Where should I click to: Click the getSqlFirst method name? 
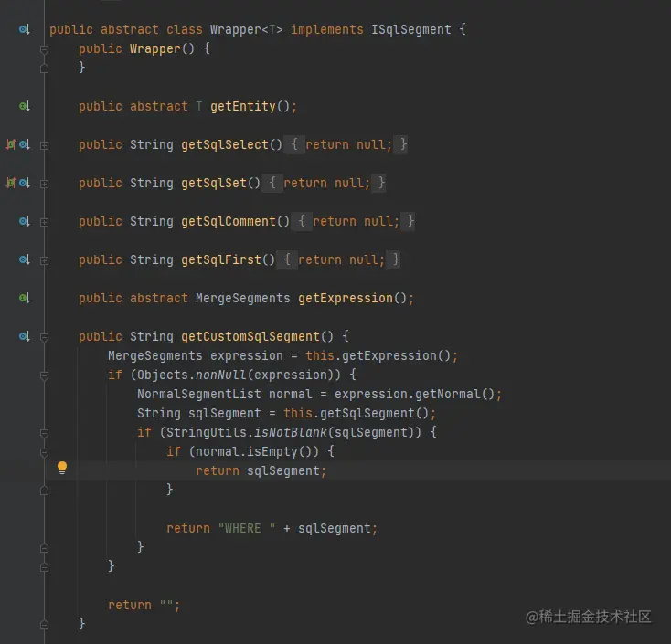(x=221, y=259)
